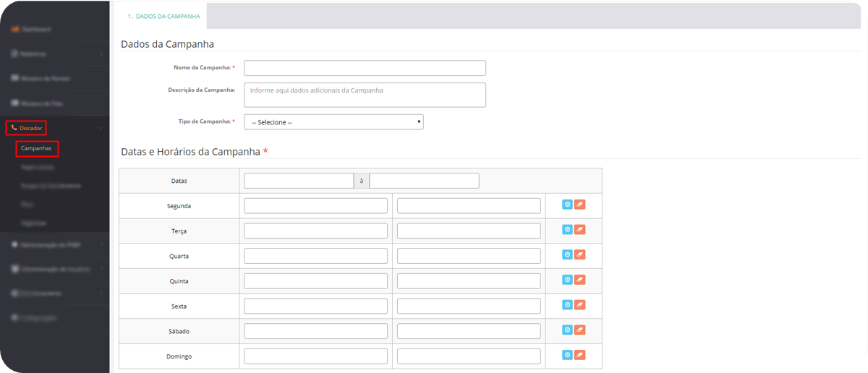Click the eraser icon for Quinta
Viewport: 868px width, 373px height.
[x=579, y=280]
